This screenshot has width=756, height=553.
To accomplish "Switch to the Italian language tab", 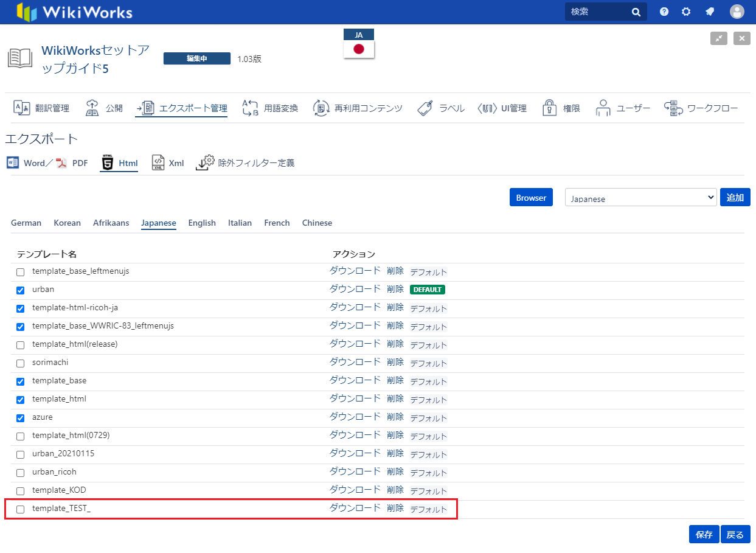I will (x=240, y=223).
